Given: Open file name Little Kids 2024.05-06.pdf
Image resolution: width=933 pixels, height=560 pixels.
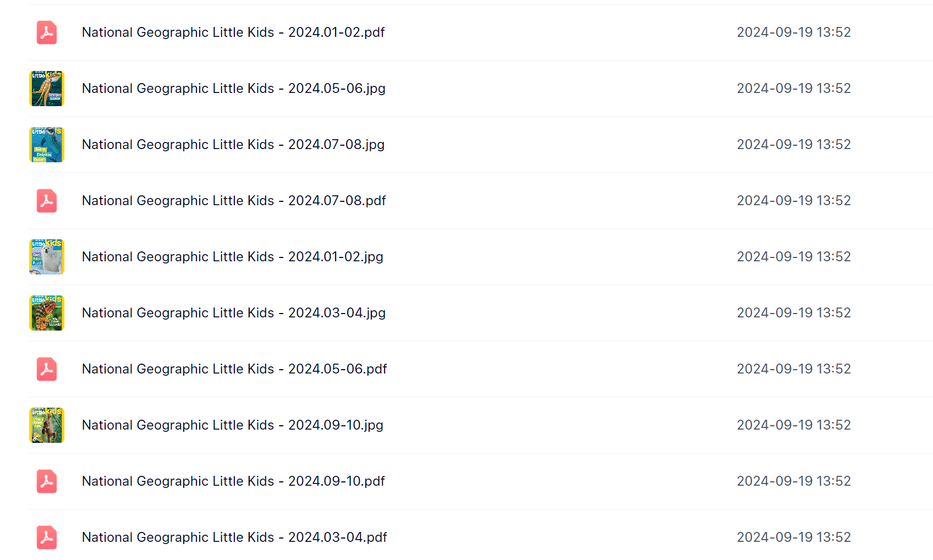Looking at the screenshot, I should coord(234,369).
